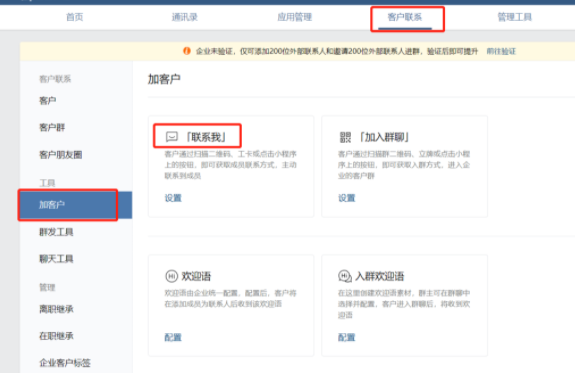The width and height of the screenshot is (575, 376).
Task: Click the 联系我 message icon
Action: pos(172,137)
